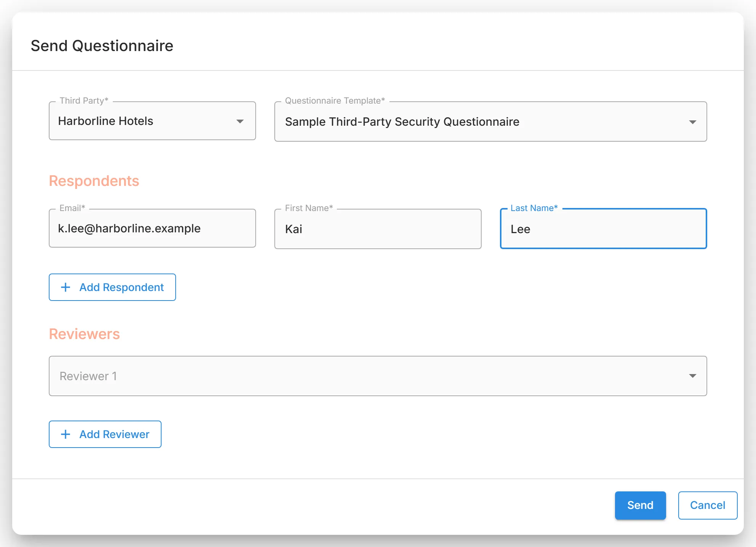Image resolution: width=756 pixels, height=547 pixels.
Task: Click the Respondents section heading
Action: click(94, 181)
